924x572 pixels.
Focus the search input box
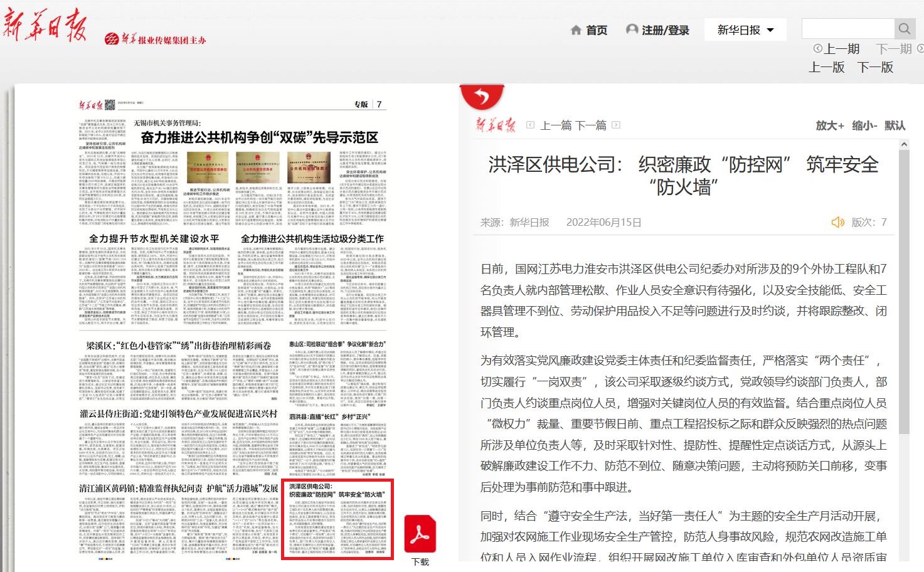847,28
